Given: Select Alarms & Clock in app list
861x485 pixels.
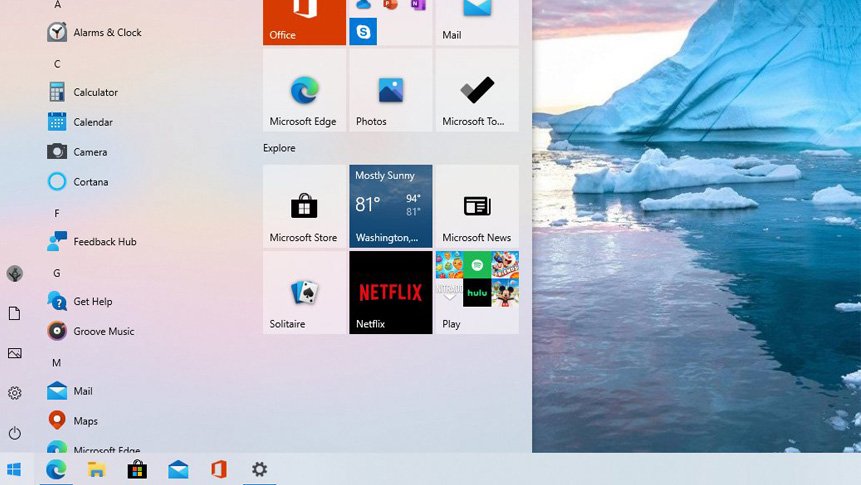Looking at the screenshot, I should 107,32.
